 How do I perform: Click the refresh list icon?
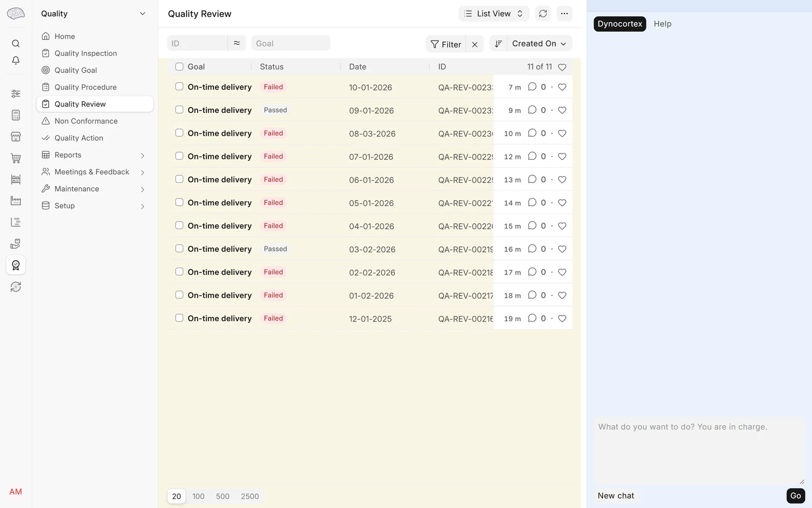543,14
